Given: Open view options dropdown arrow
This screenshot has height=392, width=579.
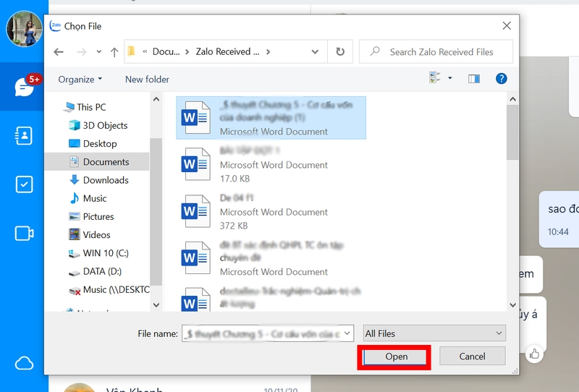Looking at the screenshot, I should [449, 78].
